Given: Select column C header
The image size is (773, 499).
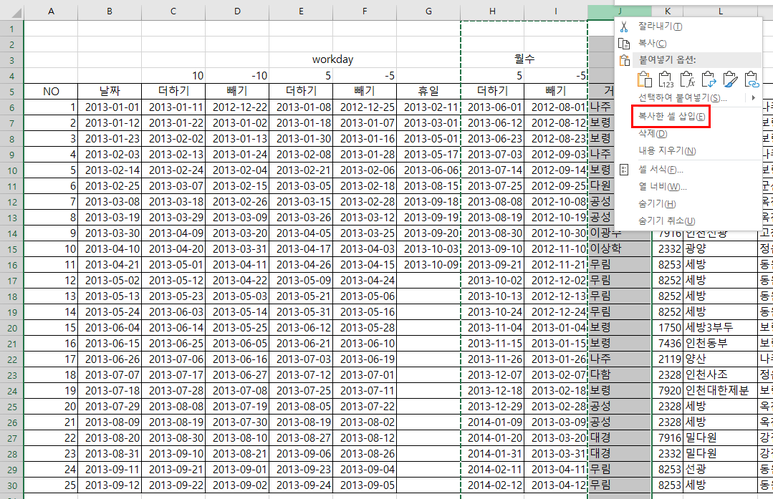Looking at the screenshot, I should [x=173, y=11].
